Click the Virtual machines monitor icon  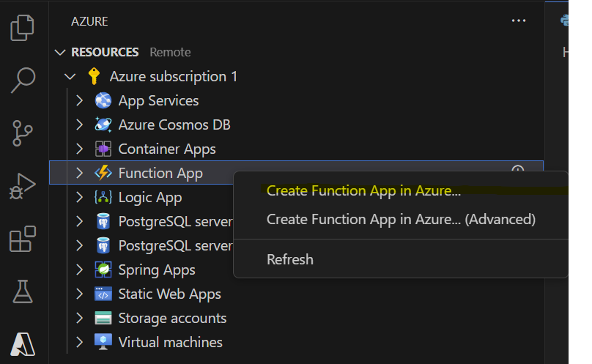point(103,342)
